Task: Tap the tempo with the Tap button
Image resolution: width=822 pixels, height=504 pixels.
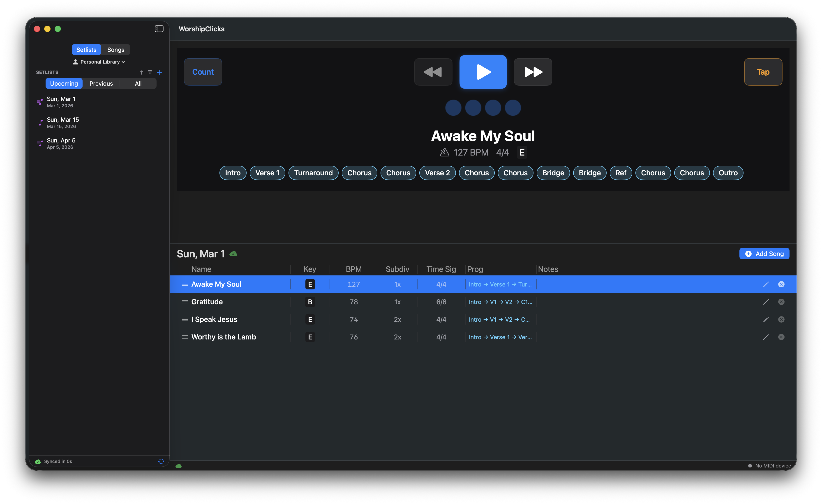Action: pyautogui.click(x=763, y=72)
